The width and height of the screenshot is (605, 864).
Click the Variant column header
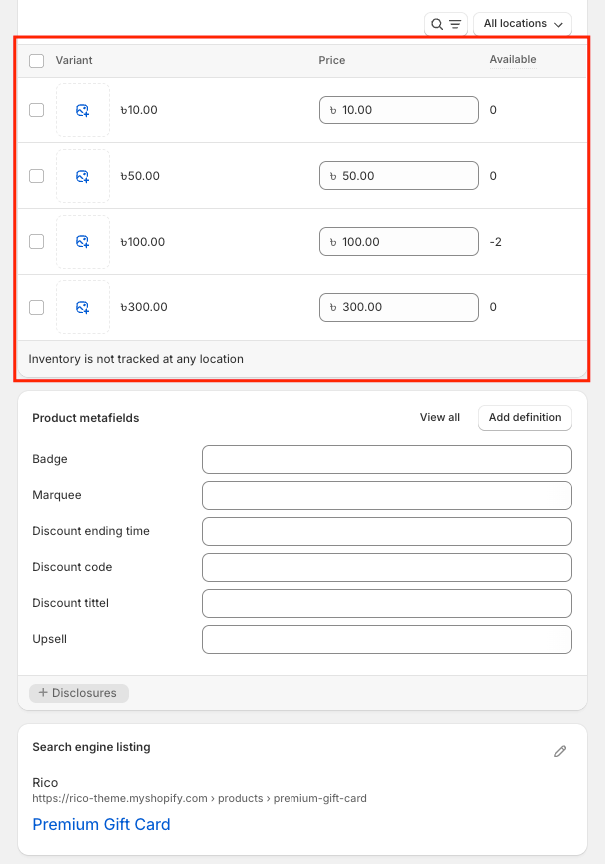pos(74,61)
